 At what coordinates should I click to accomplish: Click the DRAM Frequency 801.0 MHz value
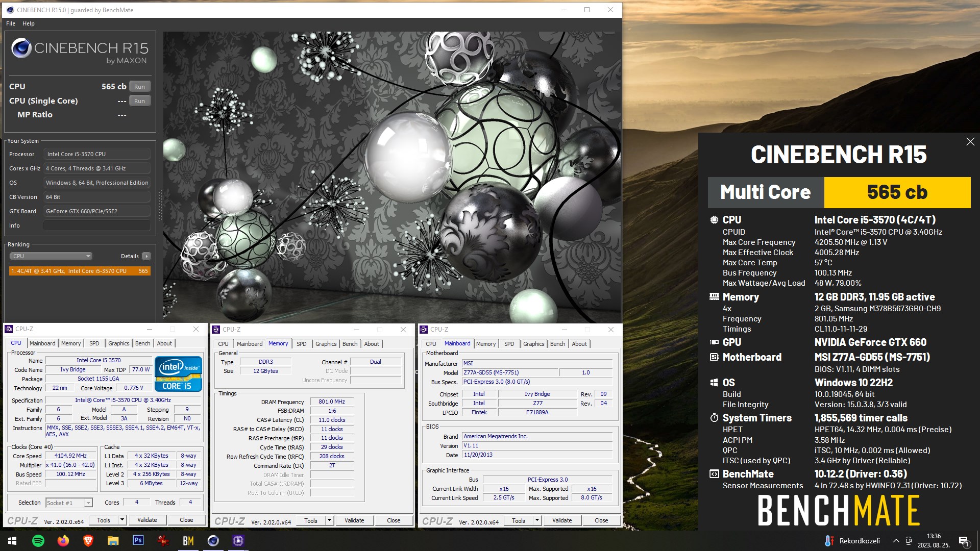(332, 402)
